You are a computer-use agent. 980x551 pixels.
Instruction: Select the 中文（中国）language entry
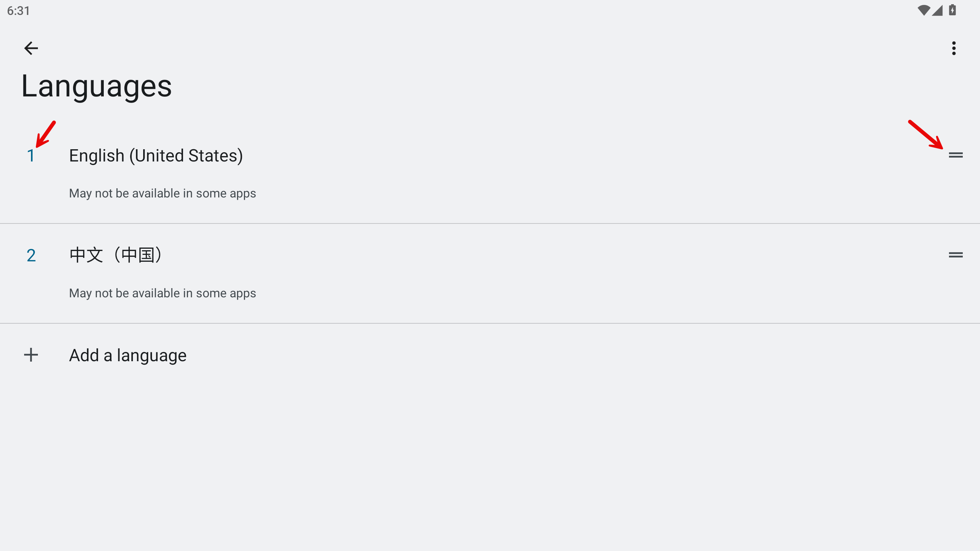[490, 274]
